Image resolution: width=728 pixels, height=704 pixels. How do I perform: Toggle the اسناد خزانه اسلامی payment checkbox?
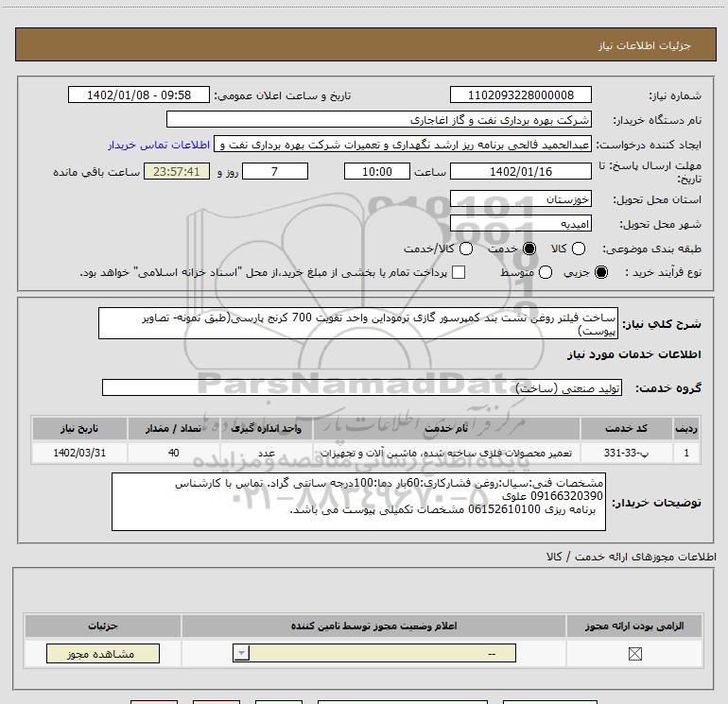pyautogui.click(x=459, y=272)
